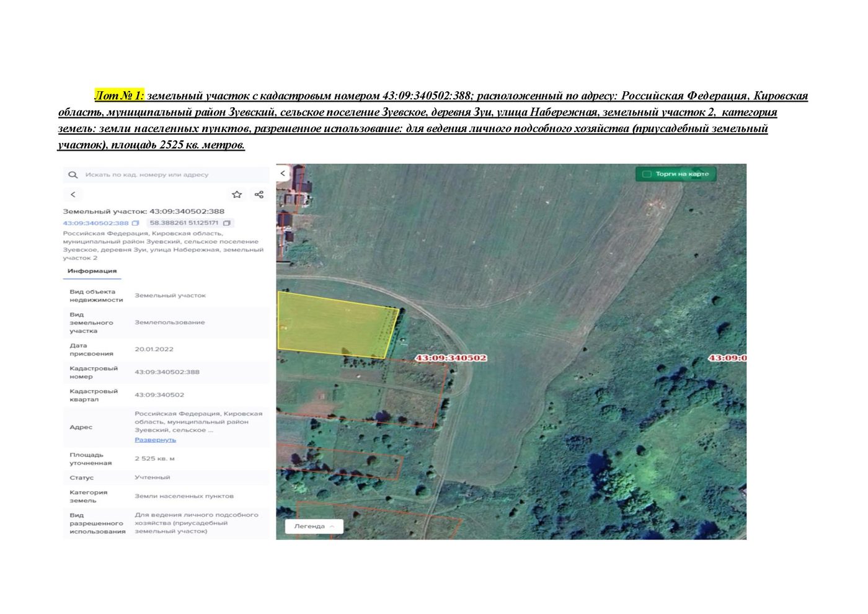Screen dimensions: 868x614
Task: Enable the Торги на карте checkbox
Action: pyautogui.click(x=647, y=174)
